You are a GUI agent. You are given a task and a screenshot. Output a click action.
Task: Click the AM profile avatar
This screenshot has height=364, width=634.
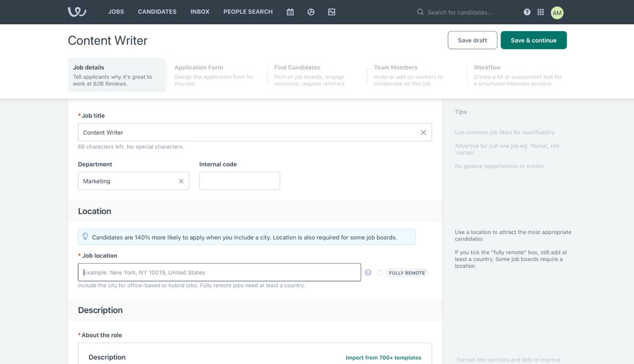pos(557,12)
